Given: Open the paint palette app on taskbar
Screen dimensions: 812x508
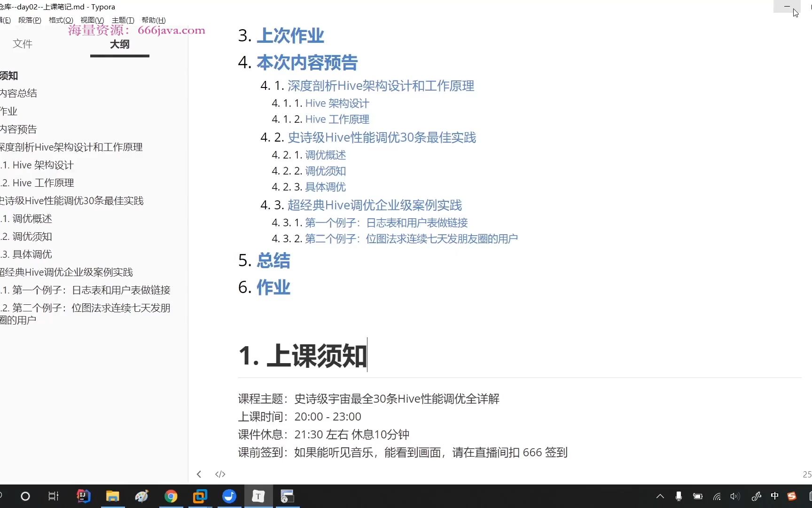Looking at the screenshot, I should click(x=141, y=496).
